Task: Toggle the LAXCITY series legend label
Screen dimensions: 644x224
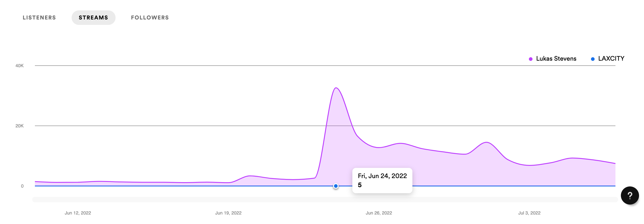Action: pyautogui.click(x=611, y=59)
